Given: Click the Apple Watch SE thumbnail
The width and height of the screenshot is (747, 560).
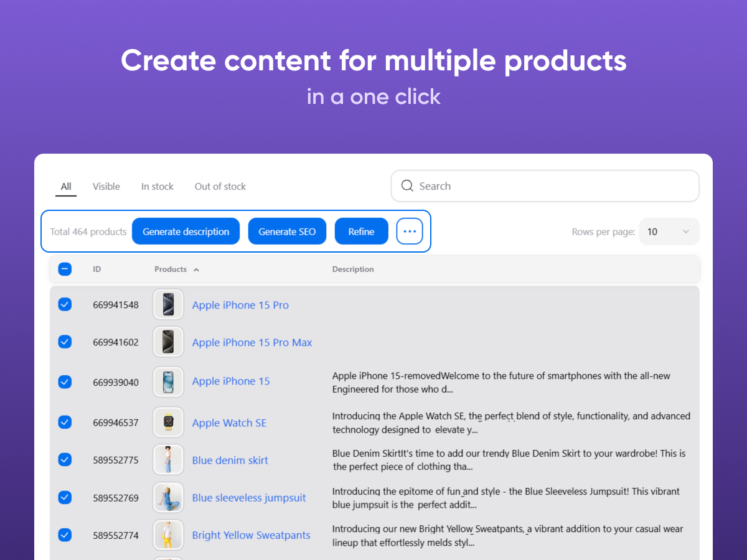Looking at the screenshot, I should pos(168,422).
